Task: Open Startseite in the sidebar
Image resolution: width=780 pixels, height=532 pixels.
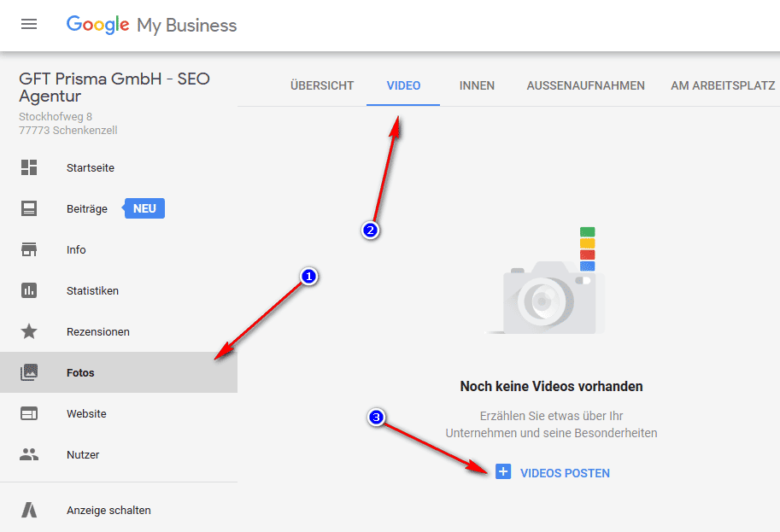Action: (x=119, y=167)
